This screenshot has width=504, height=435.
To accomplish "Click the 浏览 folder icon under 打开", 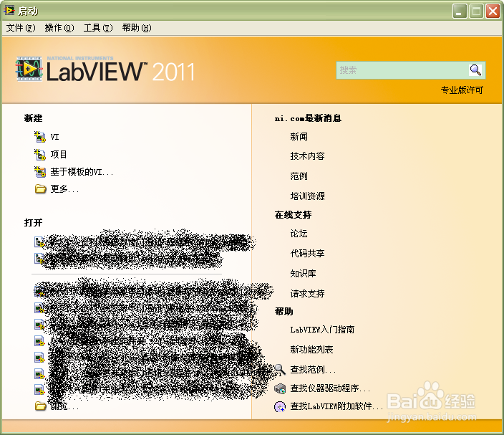I will click(x=40, y=406).
